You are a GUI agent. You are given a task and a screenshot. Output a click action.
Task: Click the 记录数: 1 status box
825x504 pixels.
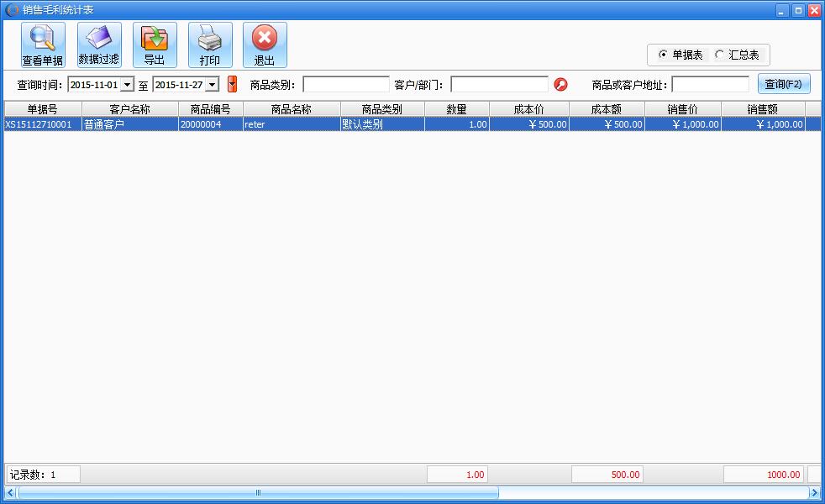coord(43,475)
